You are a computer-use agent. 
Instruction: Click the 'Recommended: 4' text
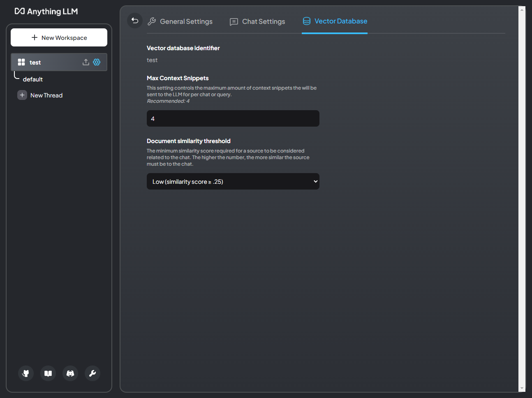coord(168,101)
